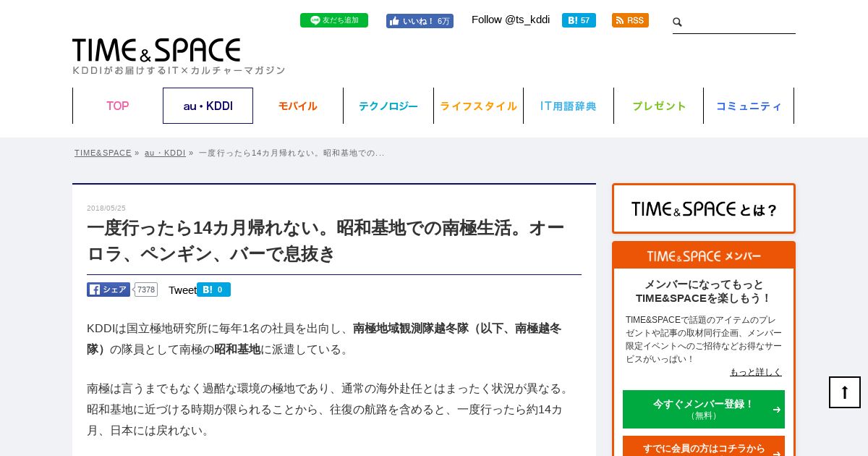
Task: Click the article Facebook シェア button
Action: (109, 290)
